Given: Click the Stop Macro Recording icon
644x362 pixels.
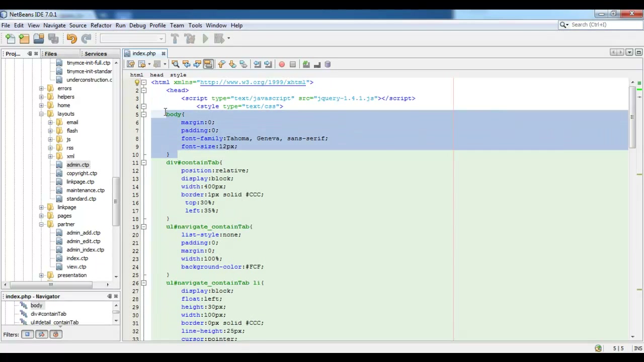Looking at the screenshot, I should coord(293,64).
